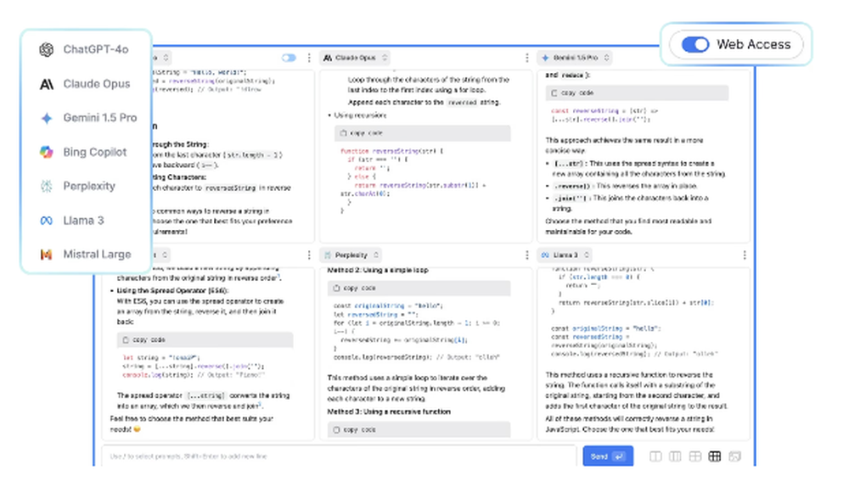The width and height of the screenshot is (849, 504).
Task: Click the 'Using the Spread Operator (ES6):' bullet
Action: coord(172,291)
